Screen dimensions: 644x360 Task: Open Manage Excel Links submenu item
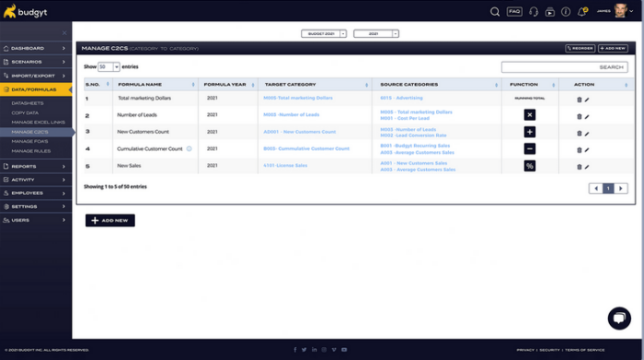coord(39,122)
